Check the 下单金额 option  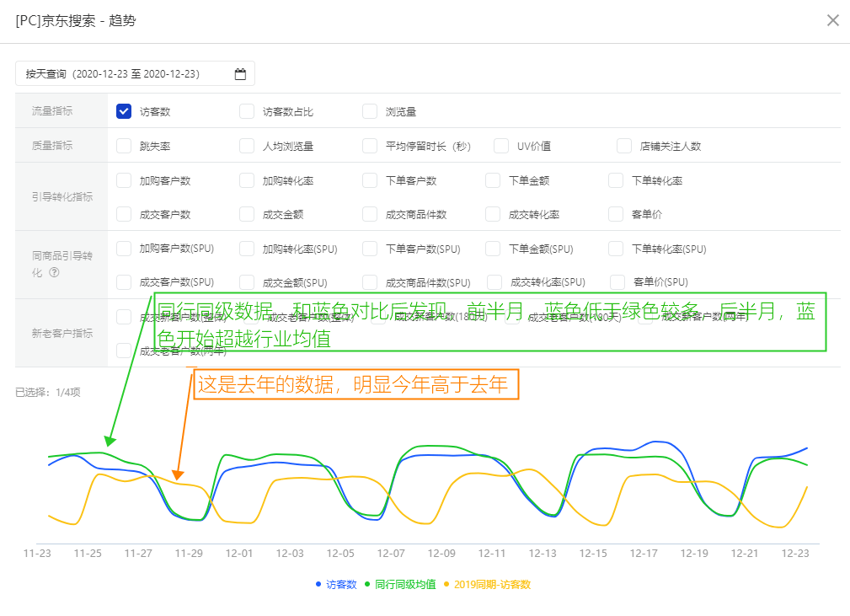pyautogui.click(x=493, y=180)
